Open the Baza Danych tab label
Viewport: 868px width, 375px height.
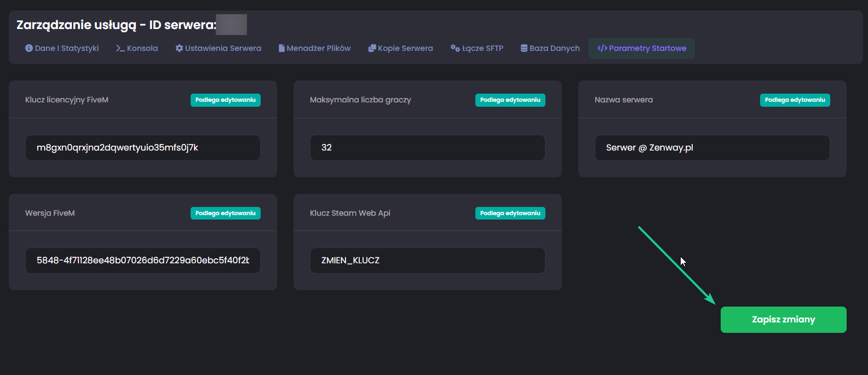pyautogui.click(x=554, y=48)
